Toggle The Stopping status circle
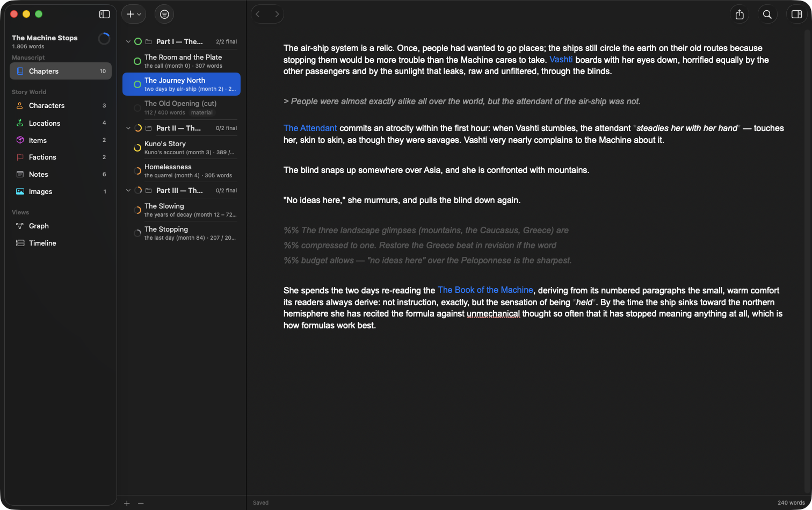The width and height of the screenshot is (812, 510). tap(137, 233)
